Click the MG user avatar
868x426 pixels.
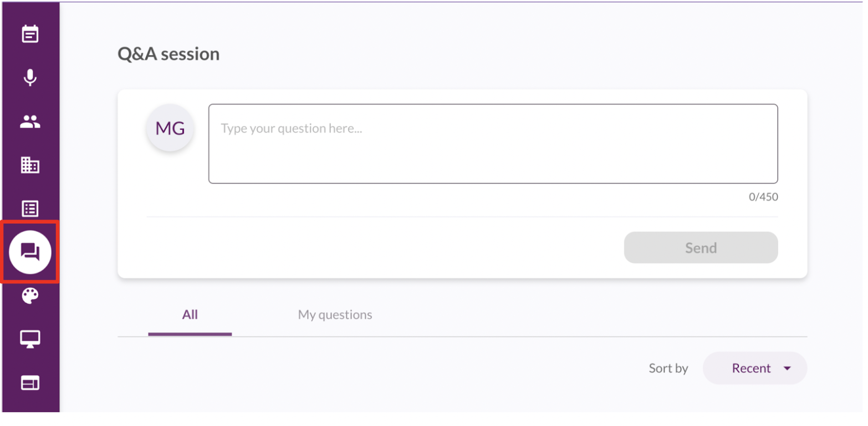coord(170,128)
